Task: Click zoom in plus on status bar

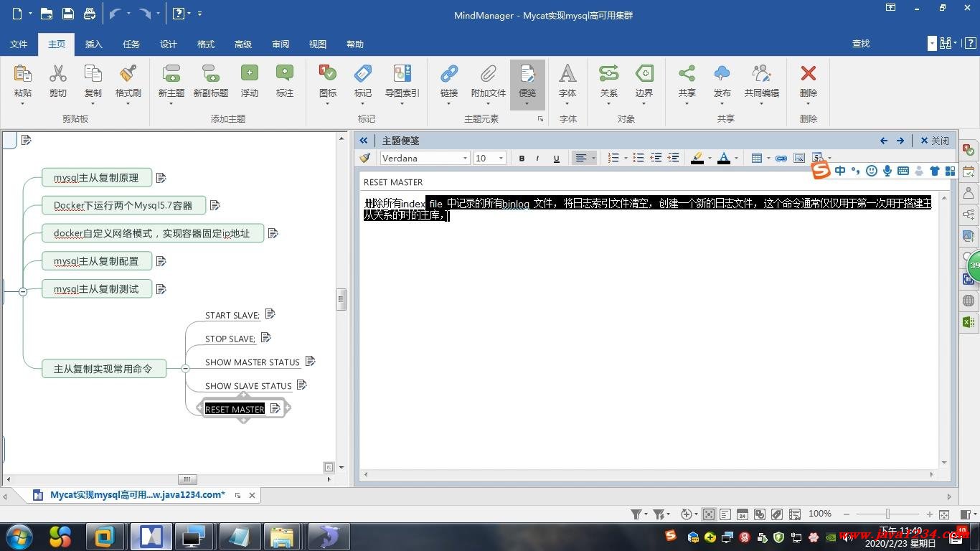Action: [930, 514]
